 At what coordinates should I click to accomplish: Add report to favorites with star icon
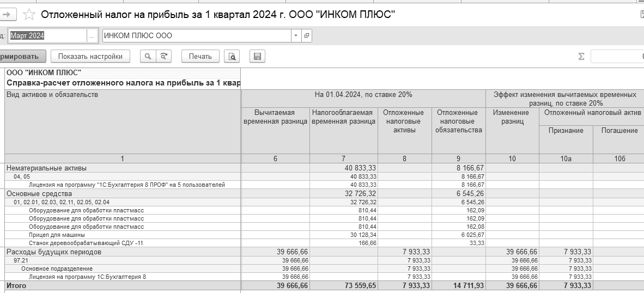(29, 15)
